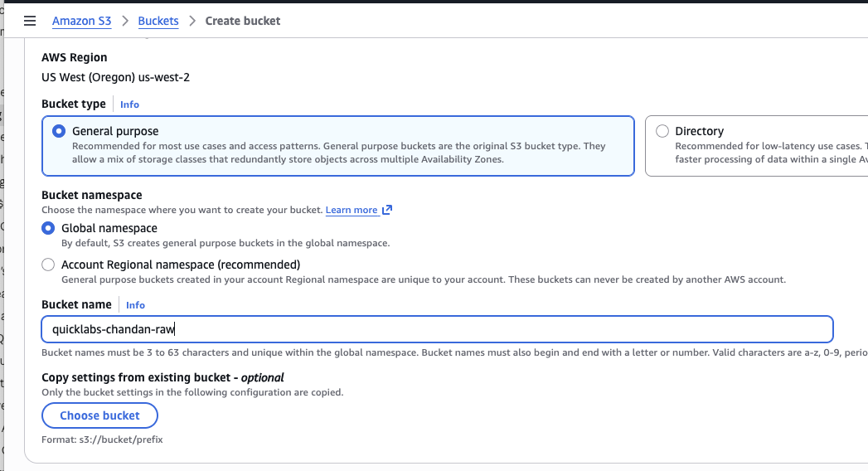Screen dimensions: 868x471
Task: Click the 'AWS Region' label
Action: (74, 57)
